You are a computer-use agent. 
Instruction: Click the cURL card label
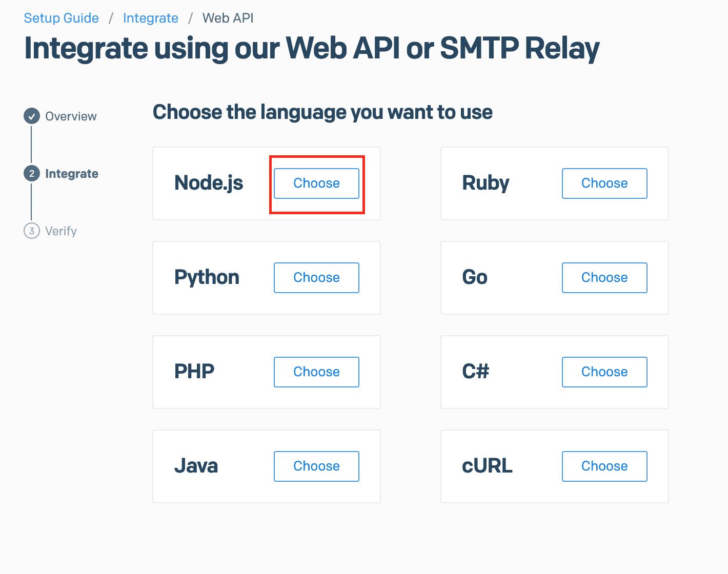[488, 466]
